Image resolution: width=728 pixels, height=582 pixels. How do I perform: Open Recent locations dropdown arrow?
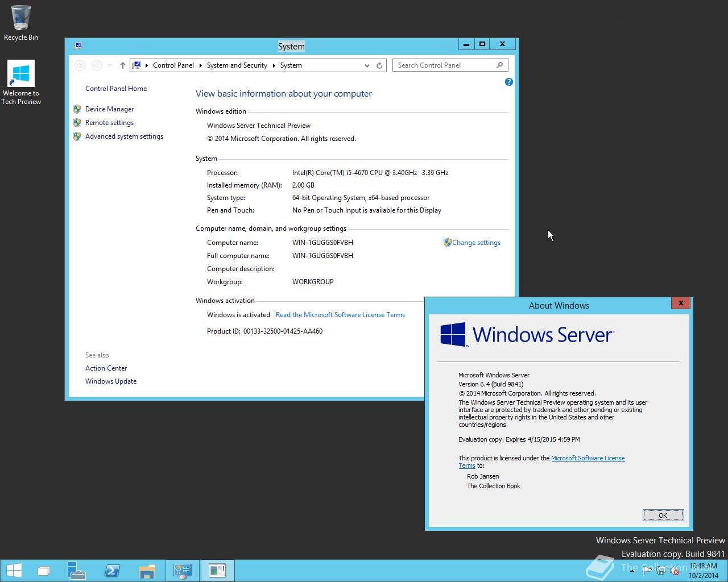click(110, 65)
